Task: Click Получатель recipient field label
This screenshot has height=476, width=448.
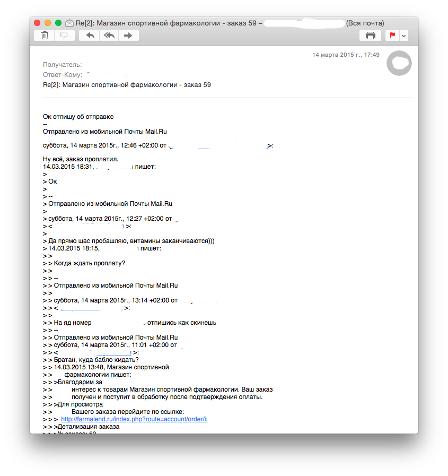Action: coord(63,65)
